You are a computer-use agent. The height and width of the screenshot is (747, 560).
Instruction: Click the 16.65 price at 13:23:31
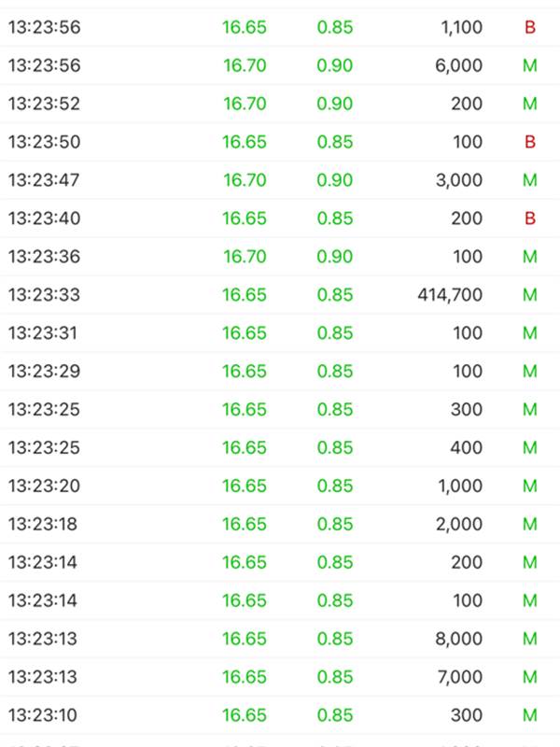(x=245, y=333)
